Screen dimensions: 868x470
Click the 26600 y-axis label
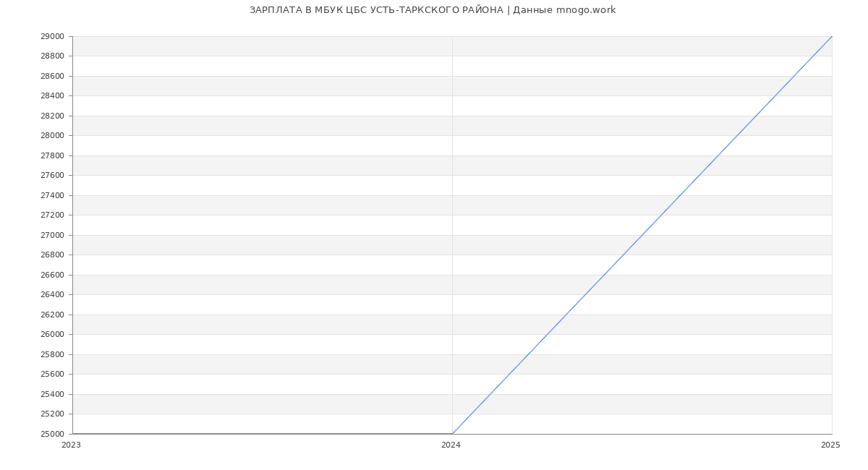(x=53, y=275)
